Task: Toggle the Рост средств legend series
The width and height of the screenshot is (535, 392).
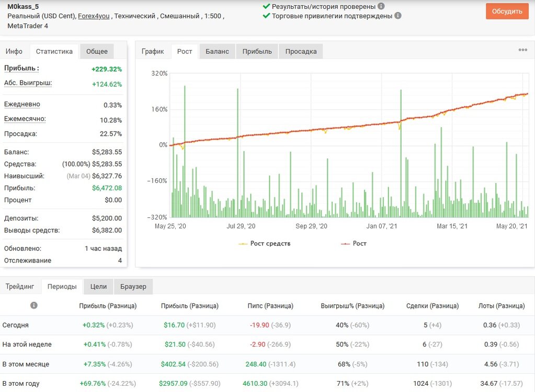Action: coord(265,244)
